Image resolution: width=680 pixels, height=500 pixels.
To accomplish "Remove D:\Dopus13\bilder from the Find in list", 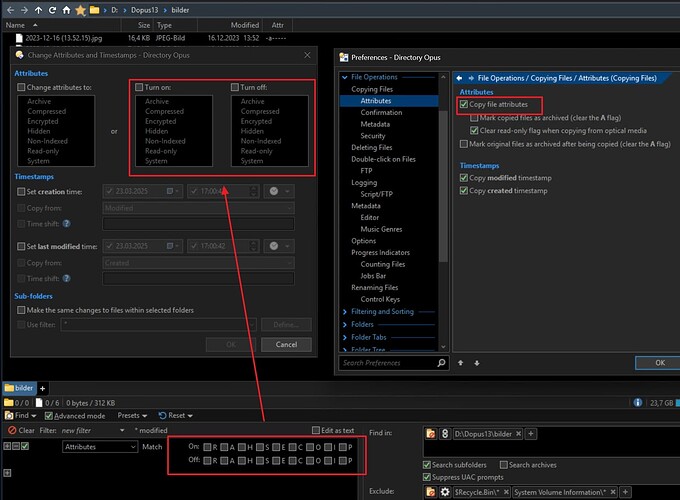I will pyautogui.click(x=518, y=434).
